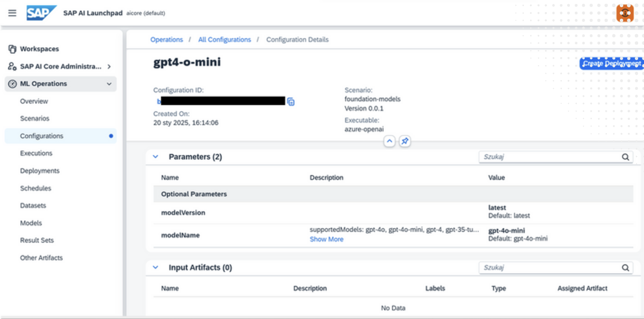This screenshot has height=319, width=644.
Task: Follow the Operations breadcrumb link
Action: tap(166, 40)
